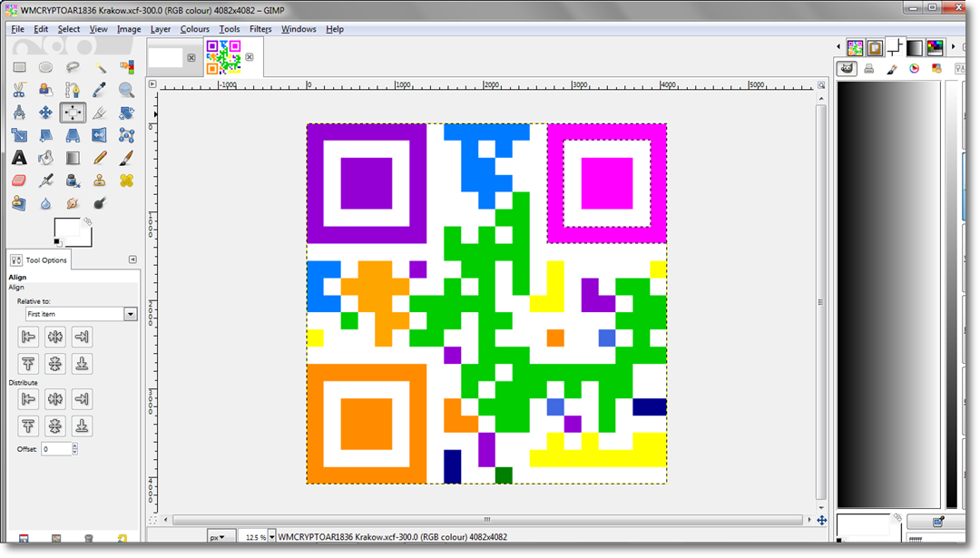Screen dimensions: 980x558
Task: Select the Flip tool
Action: (100, 135)
